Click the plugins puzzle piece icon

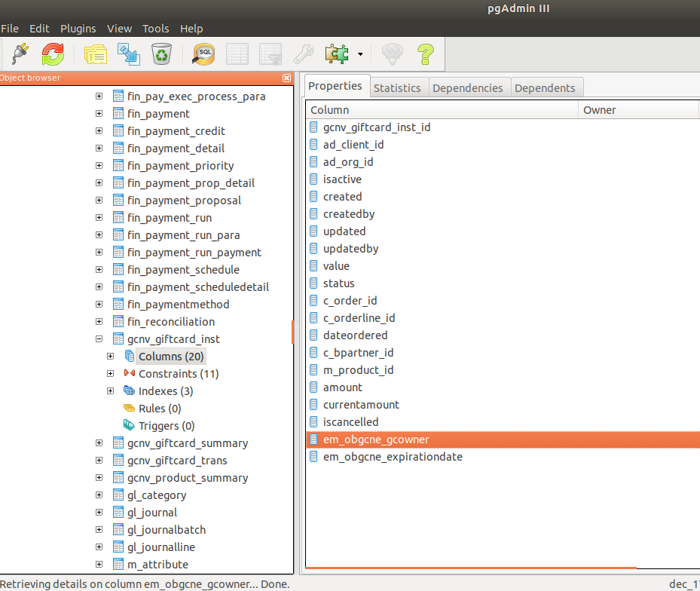[x=336, y=54]
